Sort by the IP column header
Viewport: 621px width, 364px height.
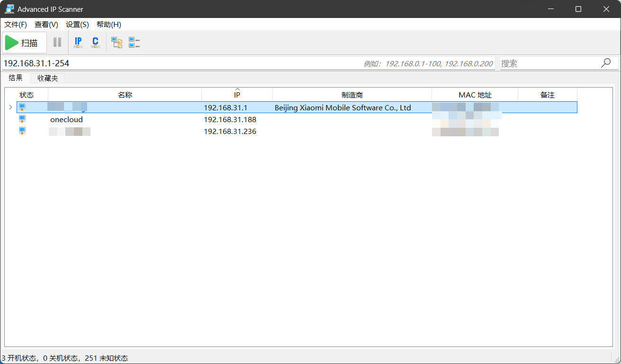(x=237, y=95)
